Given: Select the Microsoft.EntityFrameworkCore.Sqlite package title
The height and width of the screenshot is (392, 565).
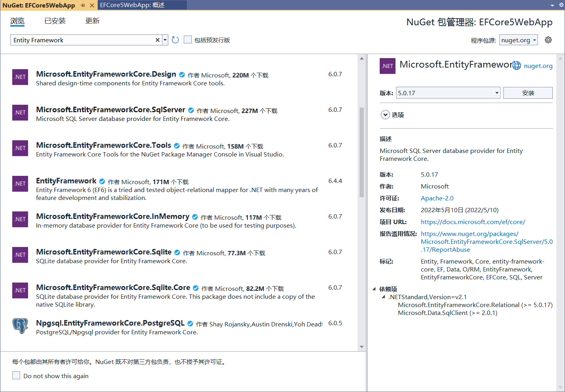Looking at the screenshot, I should point(104,252).
